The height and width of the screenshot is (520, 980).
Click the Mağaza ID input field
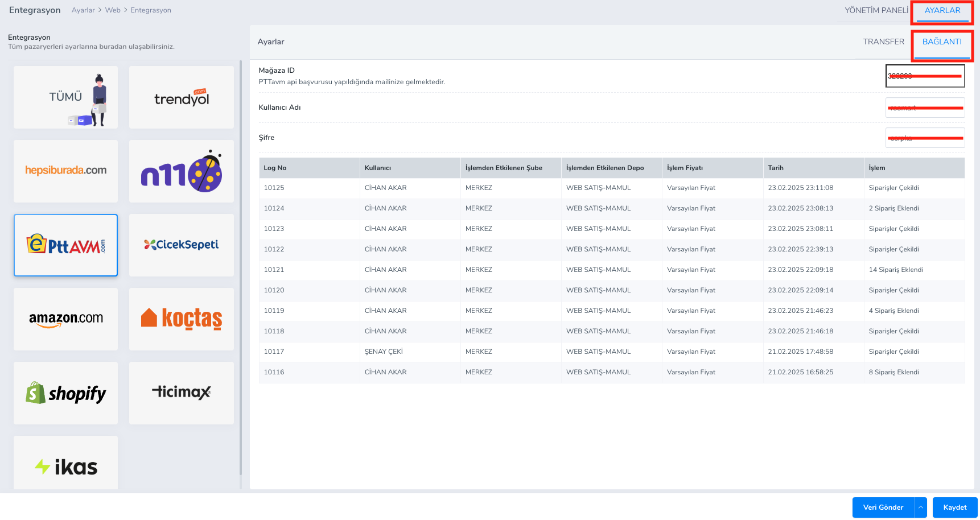(925, 76)
